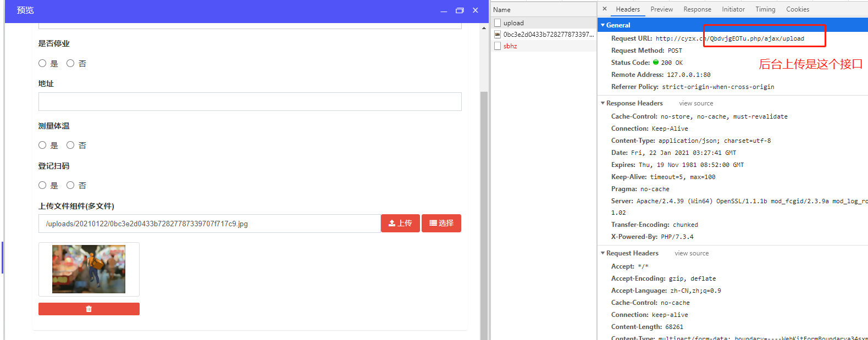Click the red trash delete button under the thumbnail
The image size is (868, 340).
point(89,309)
